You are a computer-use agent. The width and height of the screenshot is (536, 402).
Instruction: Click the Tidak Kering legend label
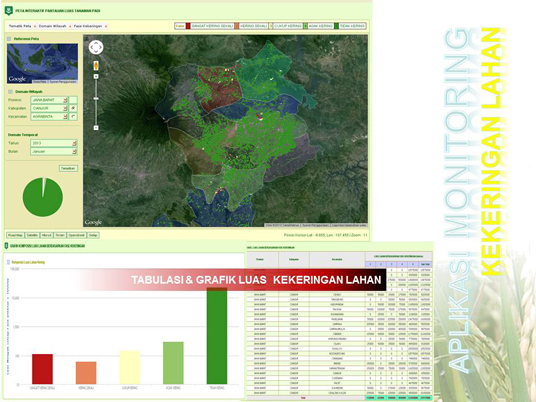(x=352, y=26)
